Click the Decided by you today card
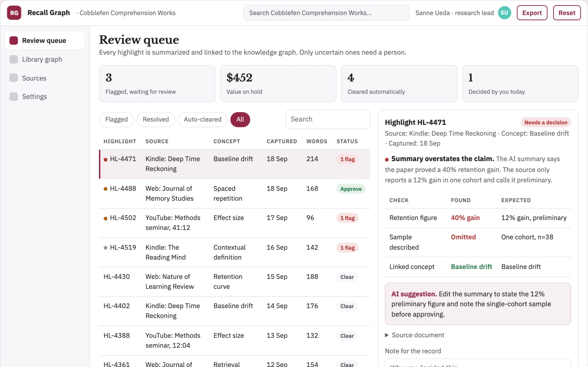The width and height of the screenshot is (588, 367). (520, 84)
